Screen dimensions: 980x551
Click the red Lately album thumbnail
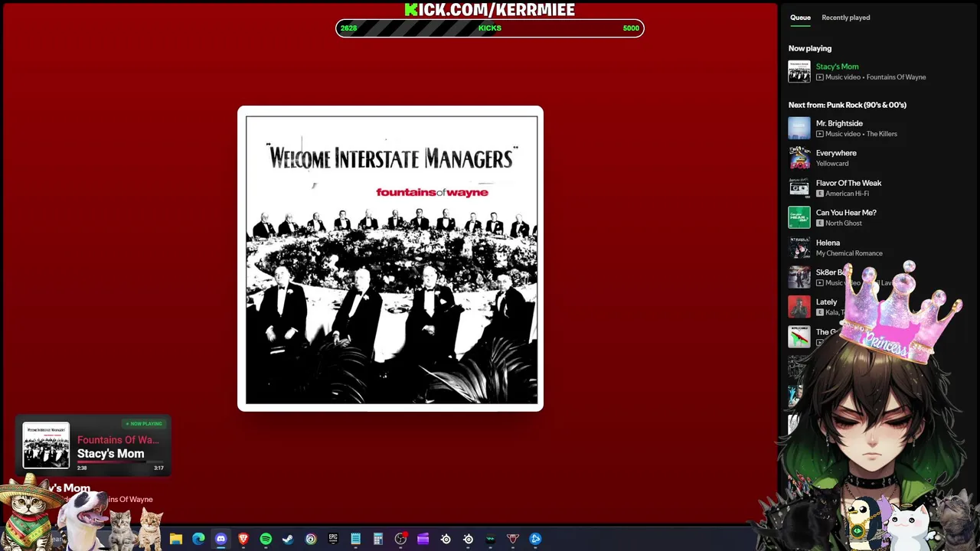click(x=799, y=307)
